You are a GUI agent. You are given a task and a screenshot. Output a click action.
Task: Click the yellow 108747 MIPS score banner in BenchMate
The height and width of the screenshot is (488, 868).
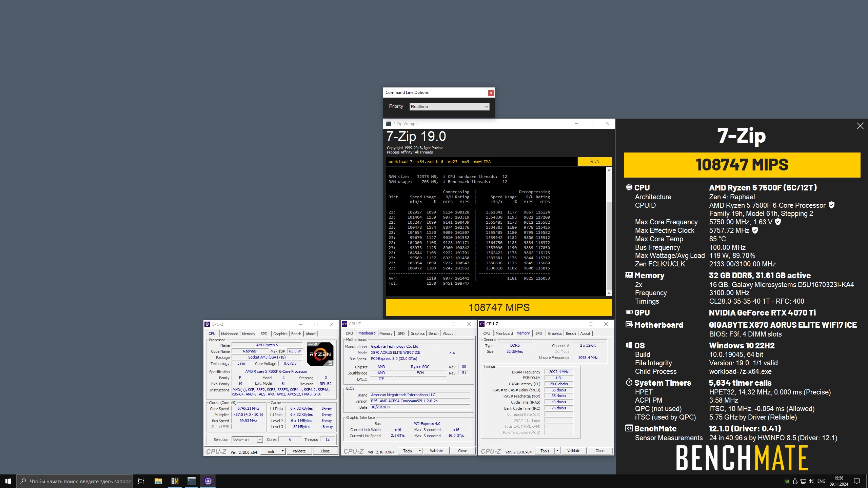(742, 165)
